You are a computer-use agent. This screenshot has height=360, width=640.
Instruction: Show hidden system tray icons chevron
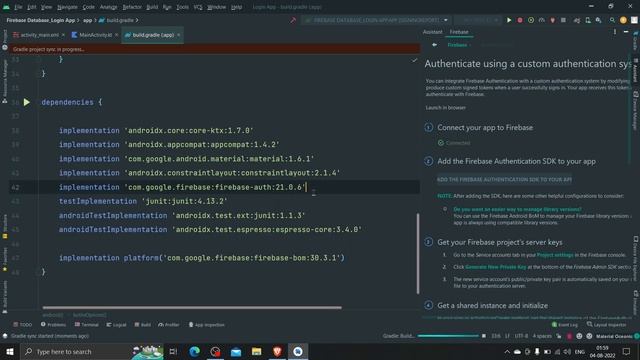pos(507,352)
